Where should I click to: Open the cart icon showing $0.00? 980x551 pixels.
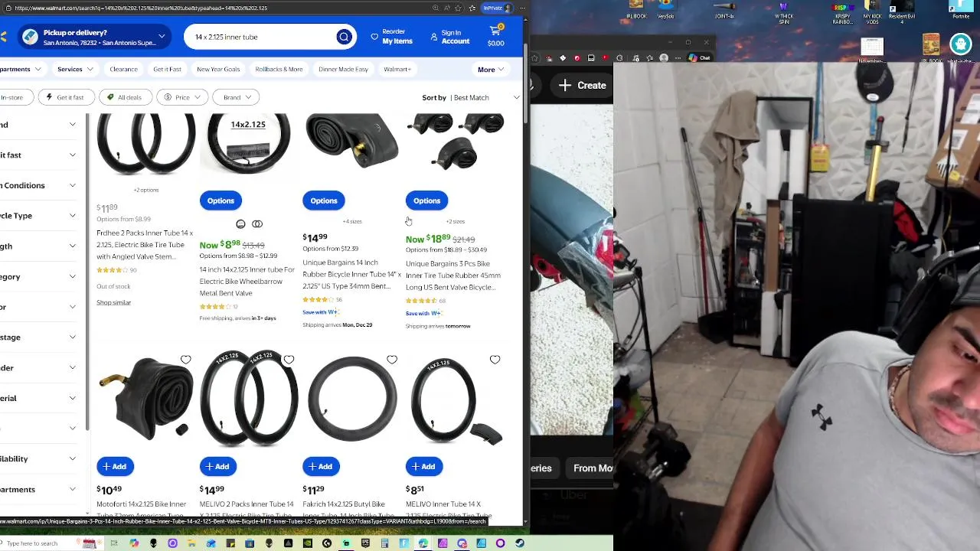point(495,36)
